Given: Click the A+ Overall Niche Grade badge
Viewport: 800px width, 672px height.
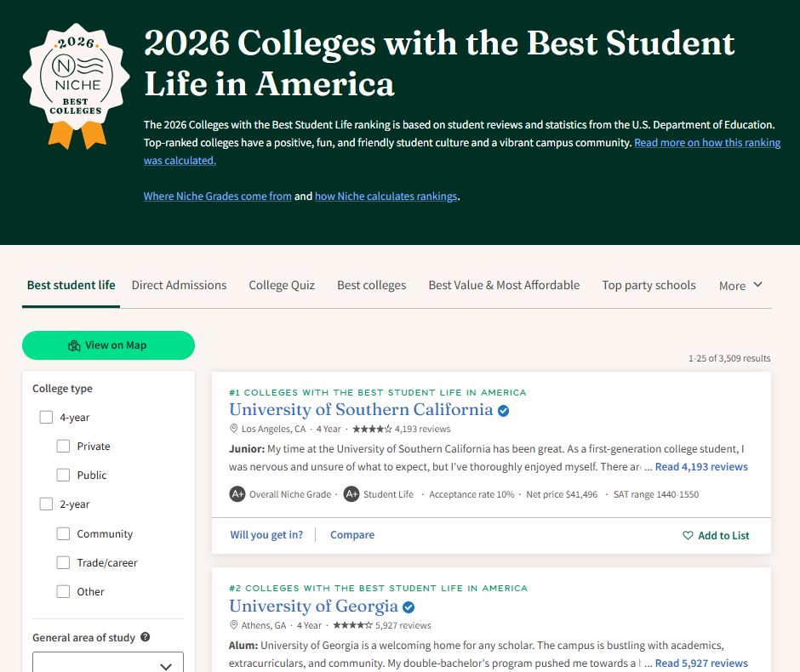Looking at the screenshot, I should point(237,494).
